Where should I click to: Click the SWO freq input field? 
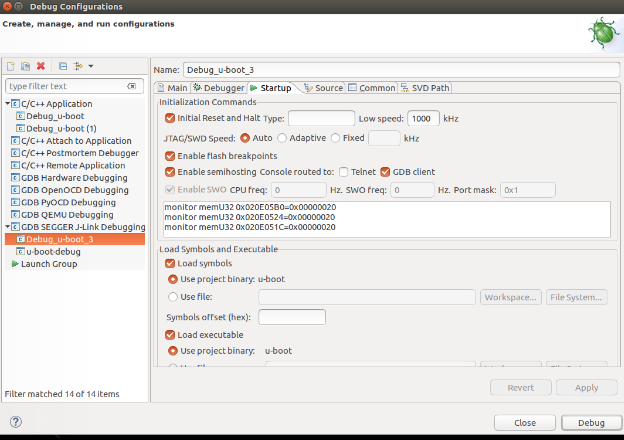pyautogui.click(x=412, y=190)
